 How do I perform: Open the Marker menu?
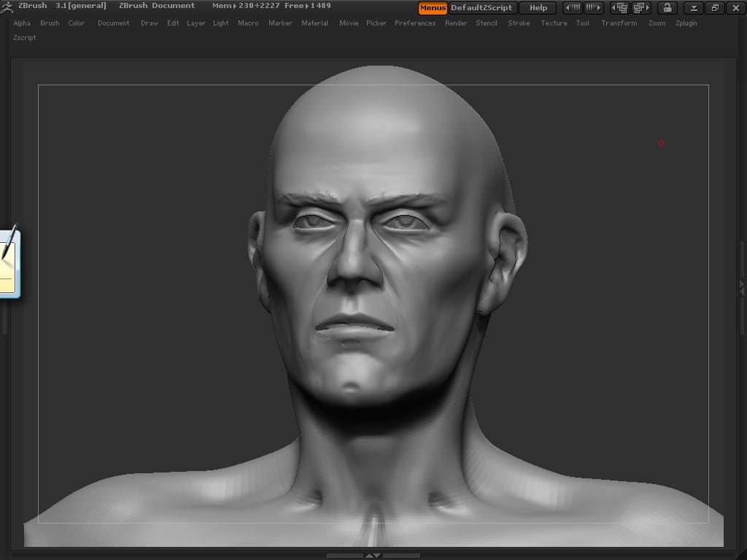pyautogui.click(x=280, y=23)
